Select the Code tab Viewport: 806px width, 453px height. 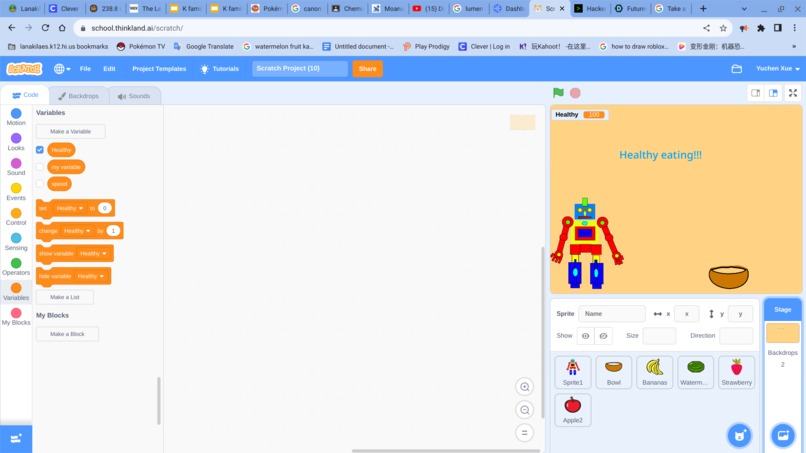click(x=25, y=95)
